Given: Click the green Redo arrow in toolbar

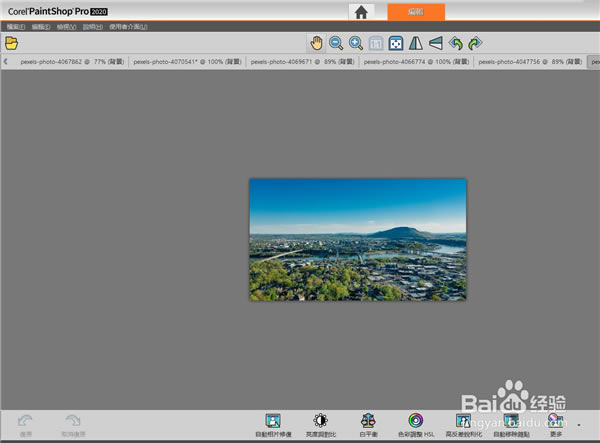Looking at the screenshot, I should [475, 43].
